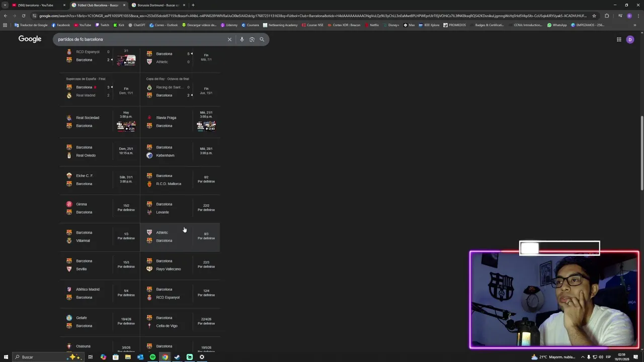This screenshot has width=644, height=362.
Task: Open a new browser tab
Action: click(193, 5)
